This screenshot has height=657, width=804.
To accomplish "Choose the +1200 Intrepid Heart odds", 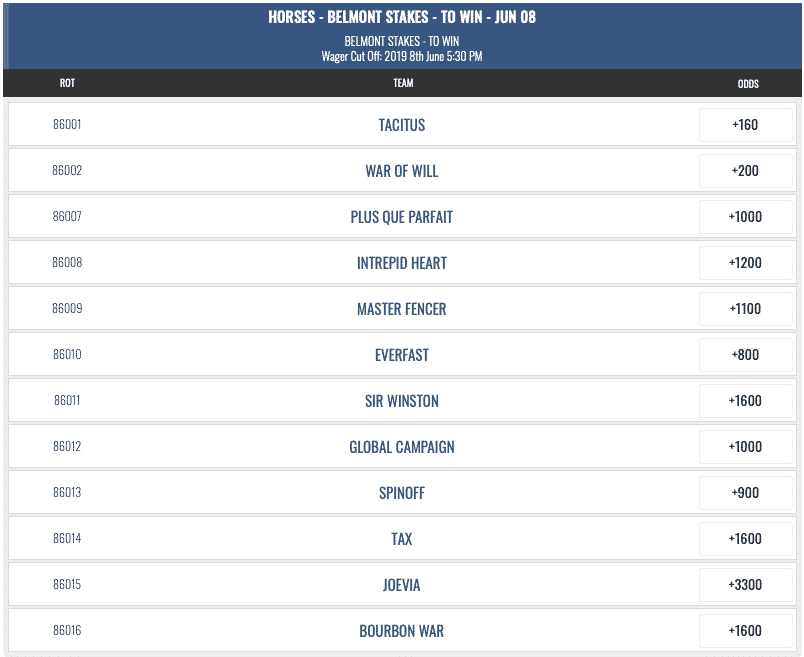I will pyautogui.click(x=746, y=263).
